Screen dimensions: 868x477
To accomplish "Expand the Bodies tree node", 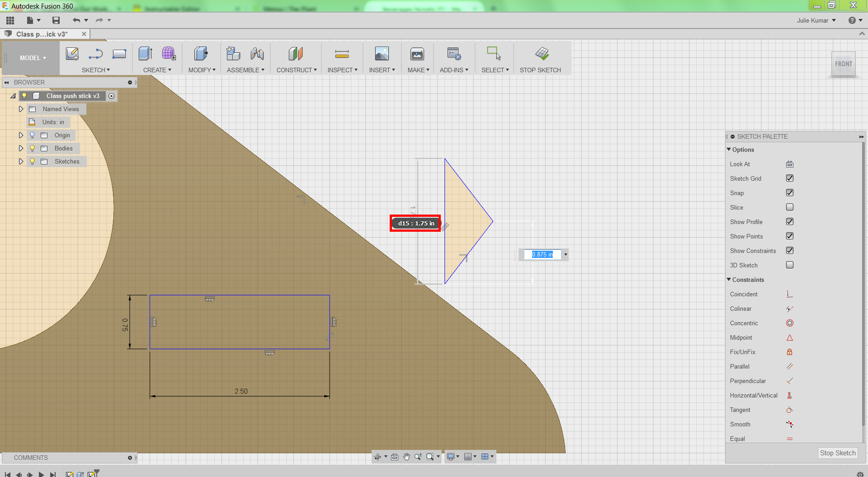I will 21,148.
